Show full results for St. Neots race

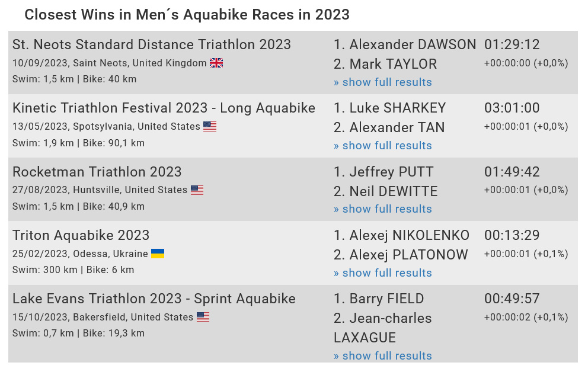tap(383, 82)
